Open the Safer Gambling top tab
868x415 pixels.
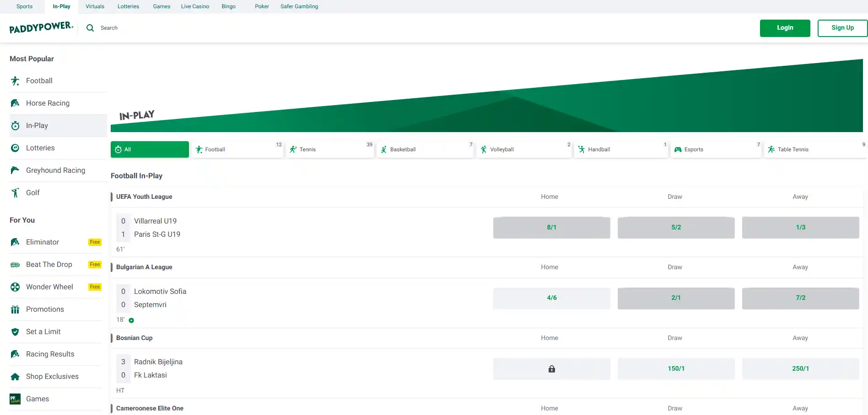click(x=299, y=6)
